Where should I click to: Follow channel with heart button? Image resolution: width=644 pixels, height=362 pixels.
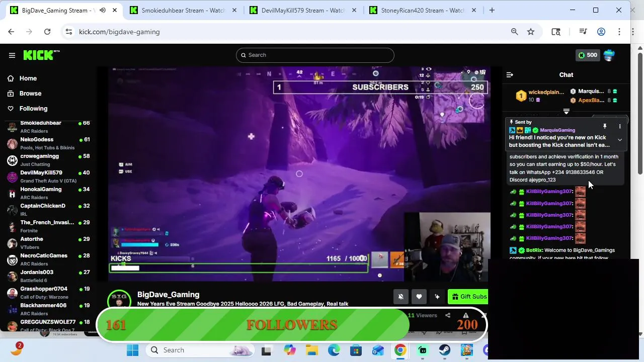(x=419, y=297)
